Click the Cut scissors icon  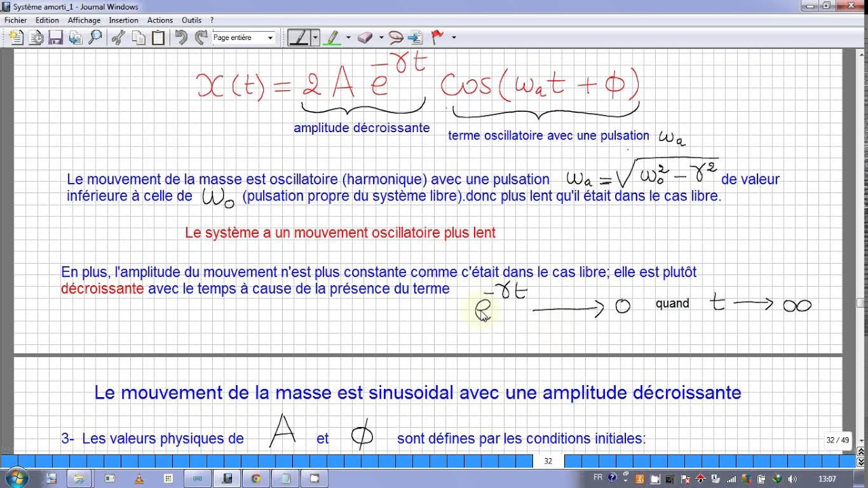[118, 38]
